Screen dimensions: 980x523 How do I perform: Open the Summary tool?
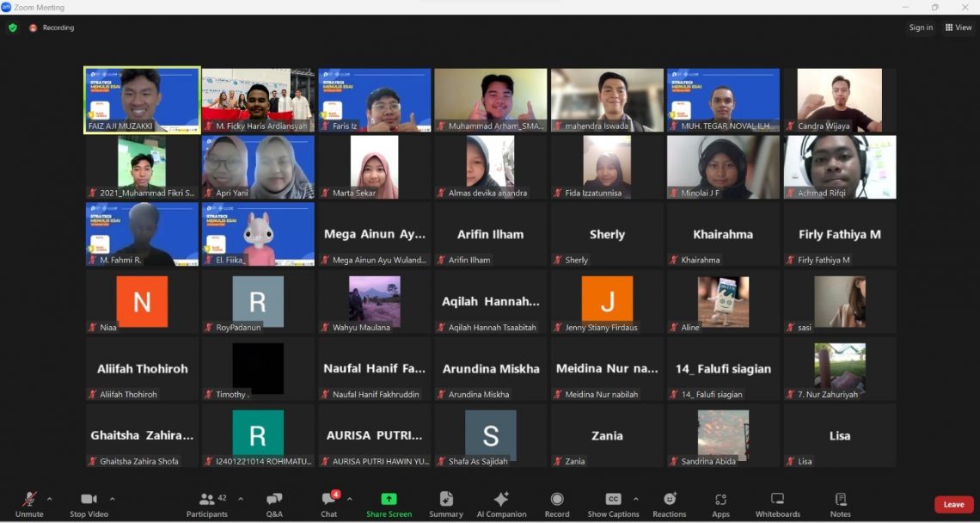click(446, 504)
